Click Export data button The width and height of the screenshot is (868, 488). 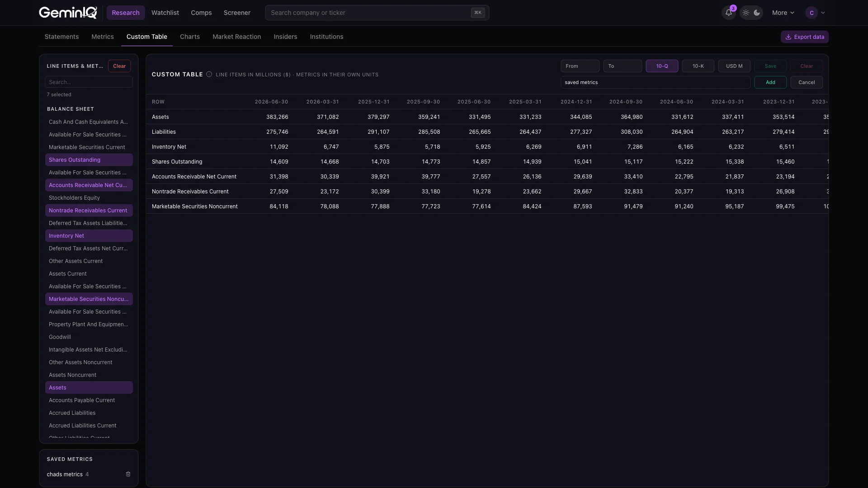coord(805,37)
